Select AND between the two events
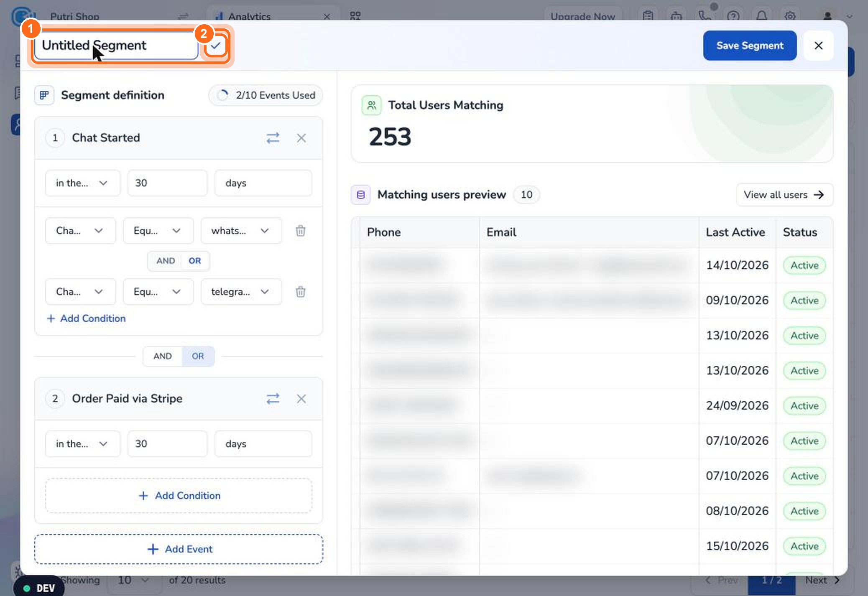Image resolution: width=868 pixels, height=596 pixels. 162,356
